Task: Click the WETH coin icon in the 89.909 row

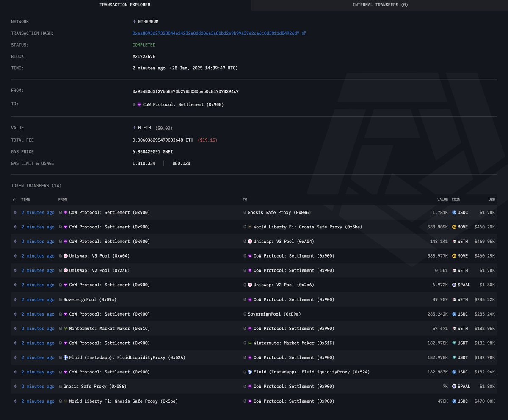Action: (x=454, y=299)
